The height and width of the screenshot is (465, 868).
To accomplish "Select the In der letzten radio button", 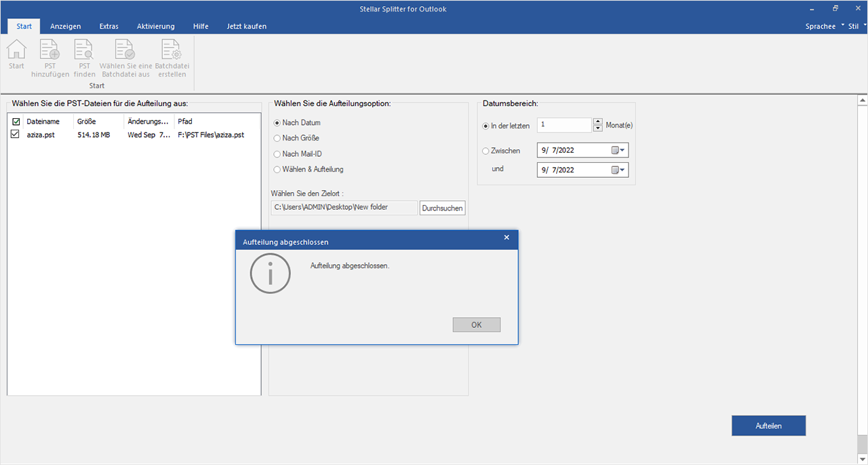I will click(x=486, y=126).
